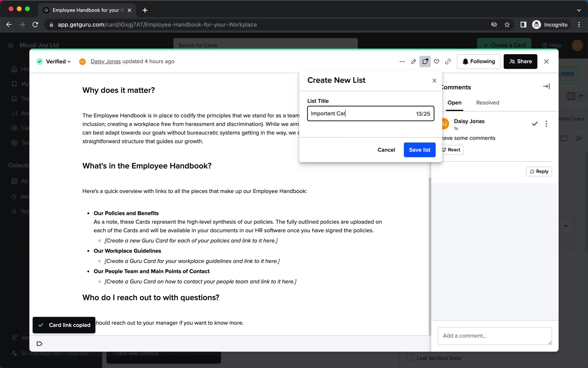Cancel the new list creation
The height and width of the screenshot is (368, 588).
[x=386, y=150]
